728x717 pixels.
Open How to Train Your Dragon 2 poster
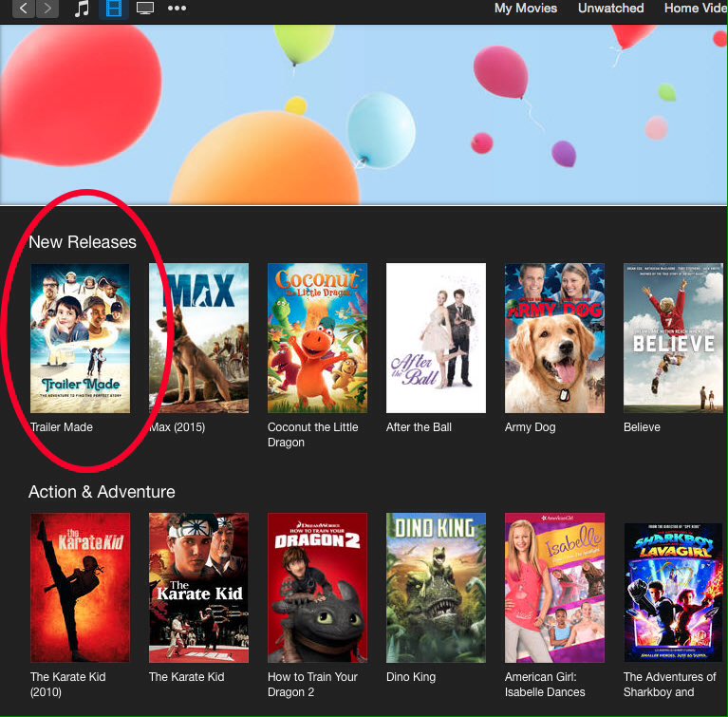click(x=318, y=588)
